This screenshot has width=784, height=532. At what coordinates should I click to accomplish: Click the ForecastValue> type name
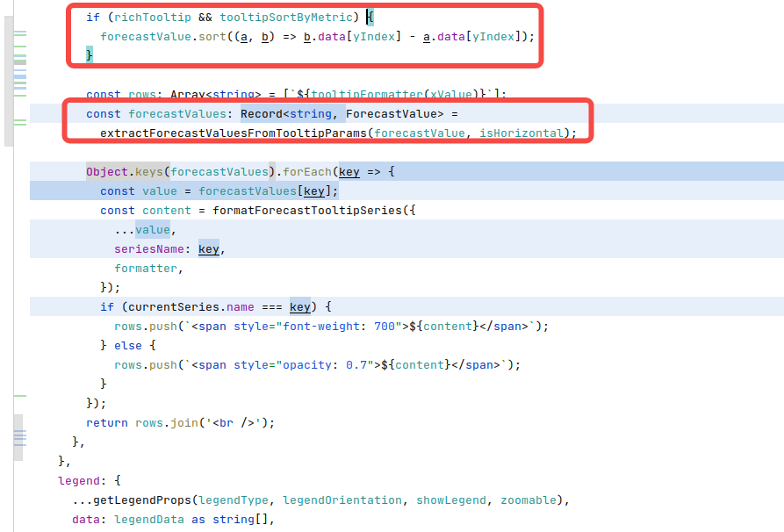[x=394, y=114]
